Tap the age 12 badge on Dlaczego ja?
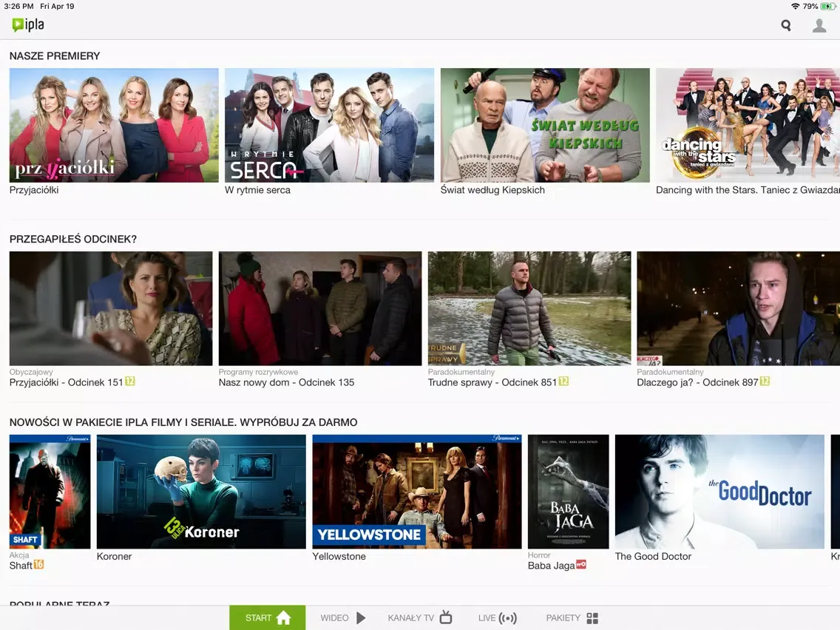 pyautogui.click(x=765, y=382)
